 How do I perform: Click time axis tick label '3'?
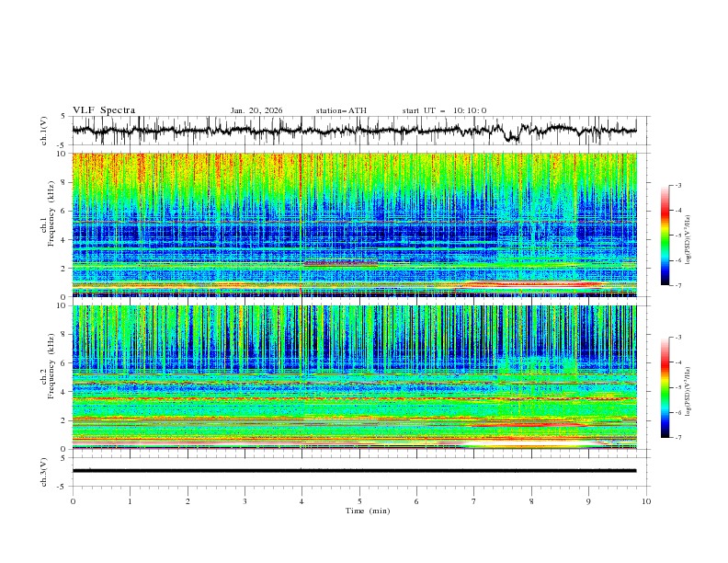tap(245, 501)
